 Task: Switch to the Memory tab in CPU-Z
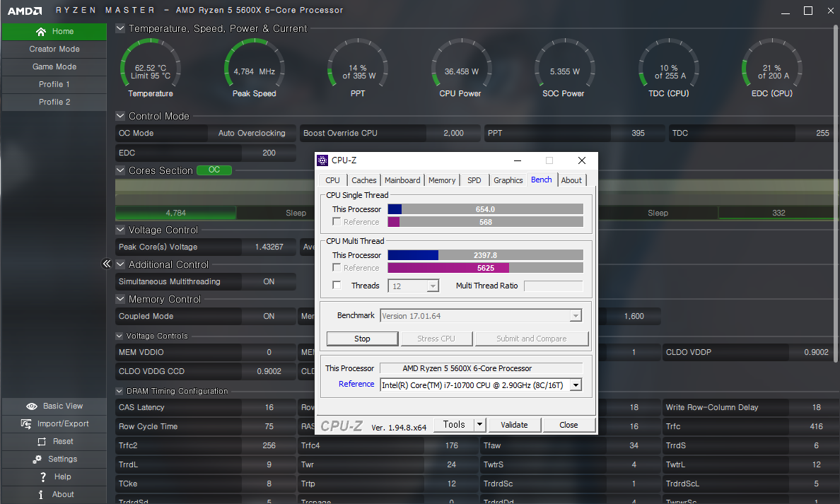[x=442, y=180]
